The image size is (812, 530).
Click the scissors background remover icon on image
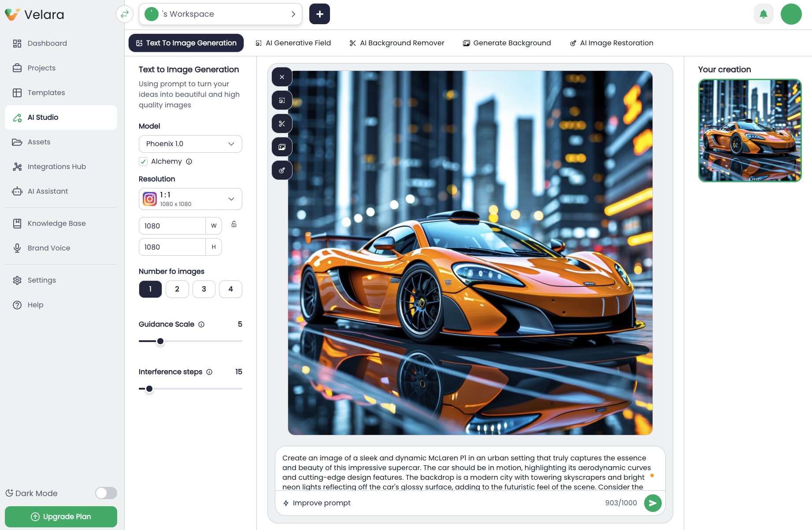(282, 124)
